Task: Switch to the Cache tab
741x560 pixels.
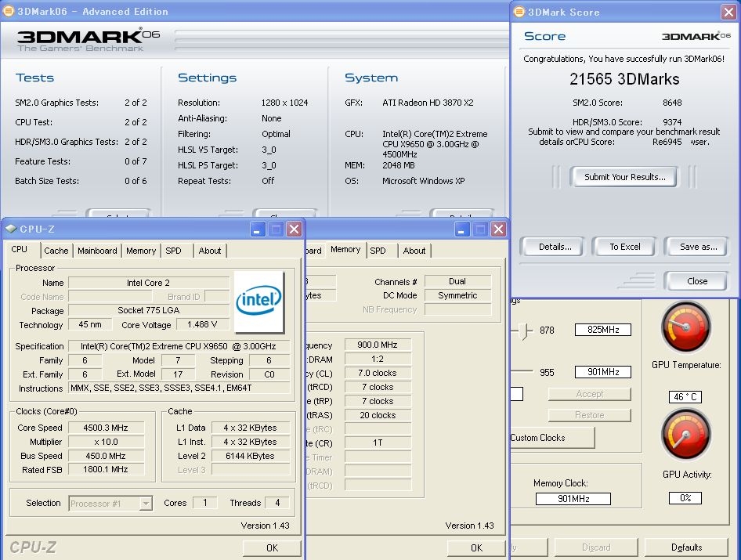Action: coord(56,251)
